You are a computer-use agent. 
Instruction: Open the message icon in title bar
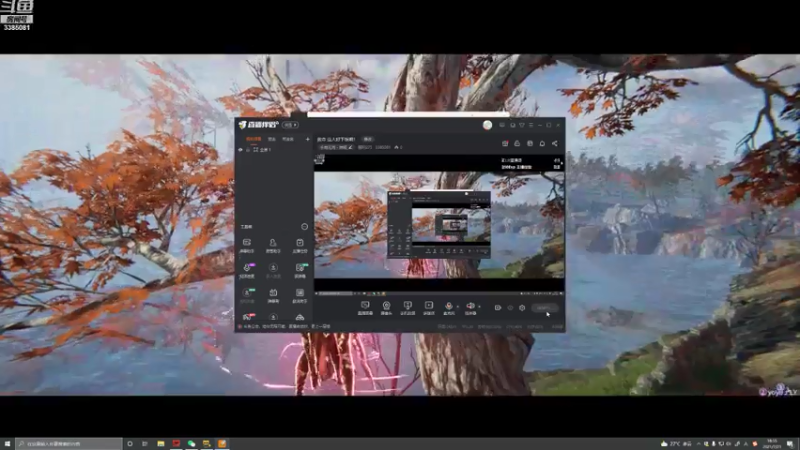[503, 125]
